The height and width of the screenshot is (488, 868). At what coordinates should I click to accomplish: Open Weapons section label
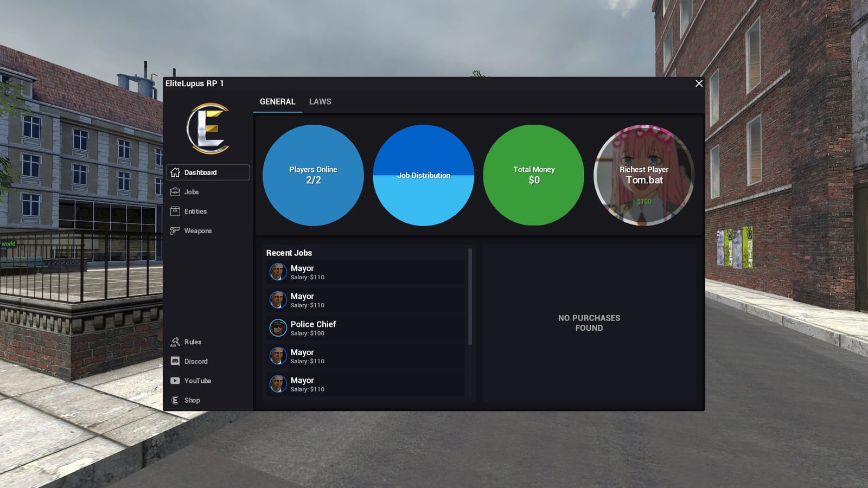pos(198,231)
